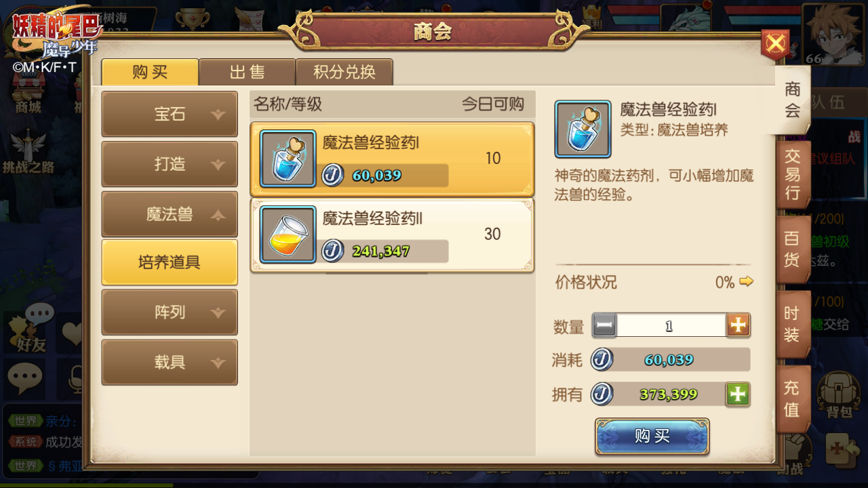Increase quantity with the plus stepper
The image size is (868, 488).
click(738, 325)
